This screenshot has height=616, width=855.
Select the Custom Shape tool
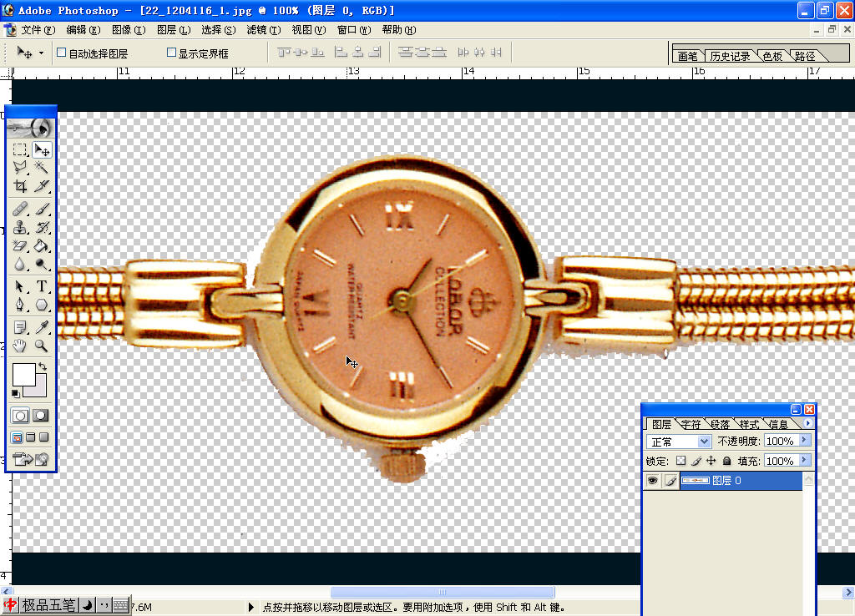click(42, 305)
